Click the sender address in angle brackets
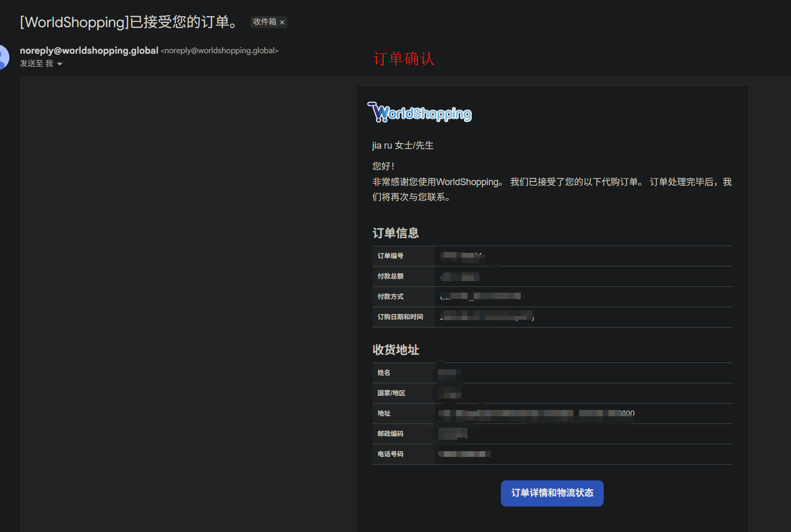Screen dimensions: 791x532 (220, 51)
